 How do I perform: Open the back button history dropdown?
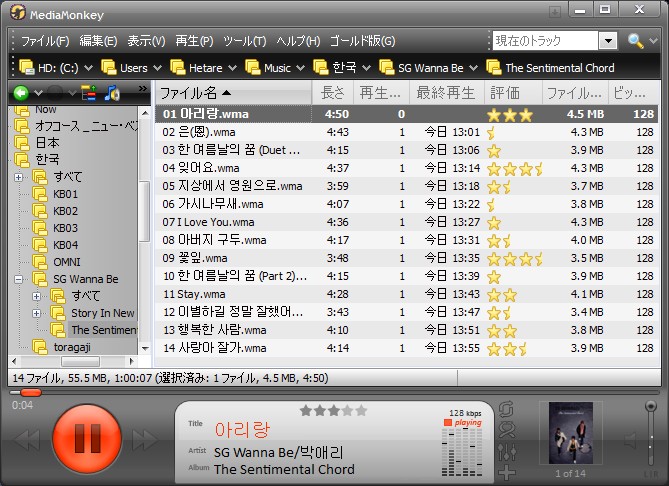point(38,93)
